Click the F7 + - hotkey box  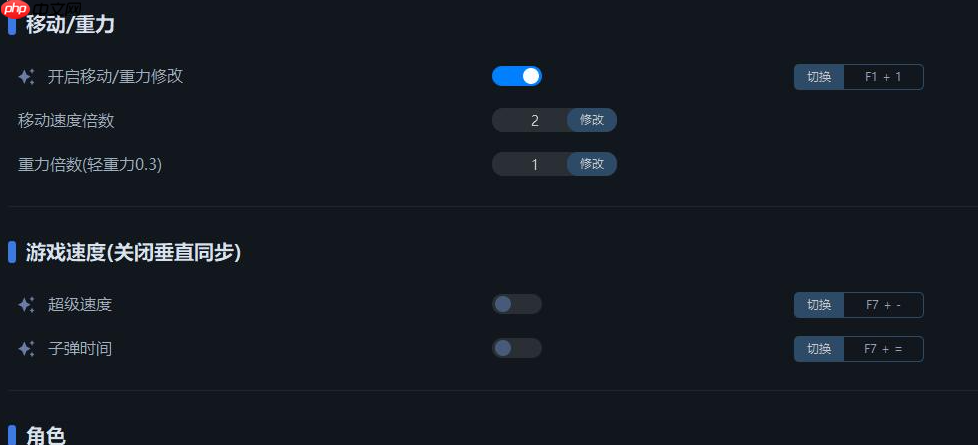tap(883, 305)
